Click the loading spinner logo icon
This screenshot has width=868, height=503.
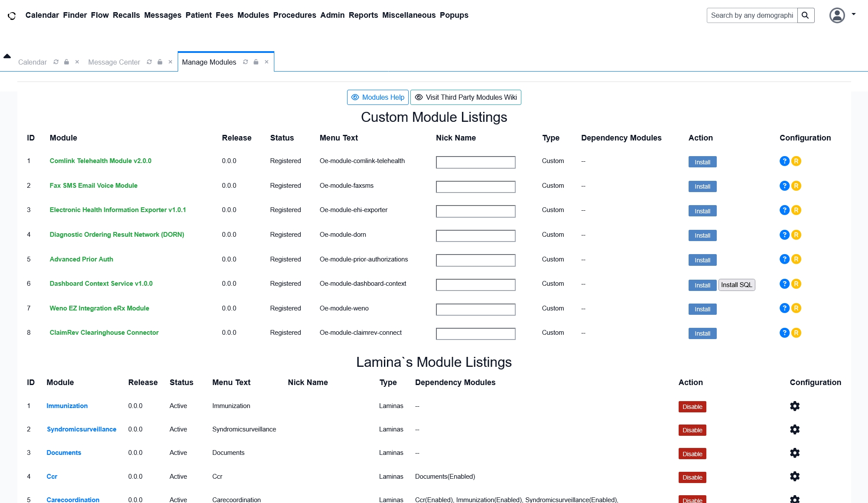[12, 16]
